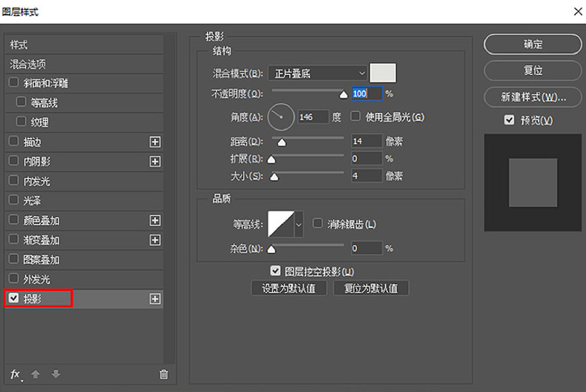
Task: Click the plus icon beside 投影
Action: pos(155,298)
